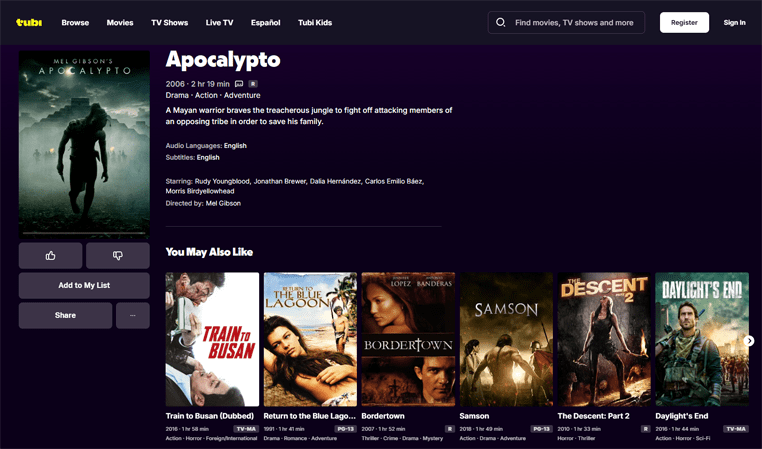
Task: Click the Return to the Blue Lagoon title text
Action: click(x=310, y=416)
